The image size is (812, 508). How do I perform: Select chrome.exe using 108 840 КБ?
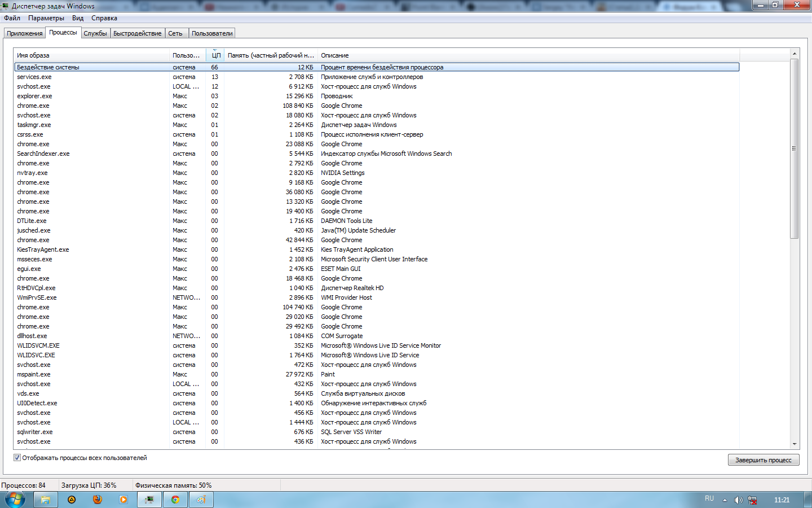[377, 106]
